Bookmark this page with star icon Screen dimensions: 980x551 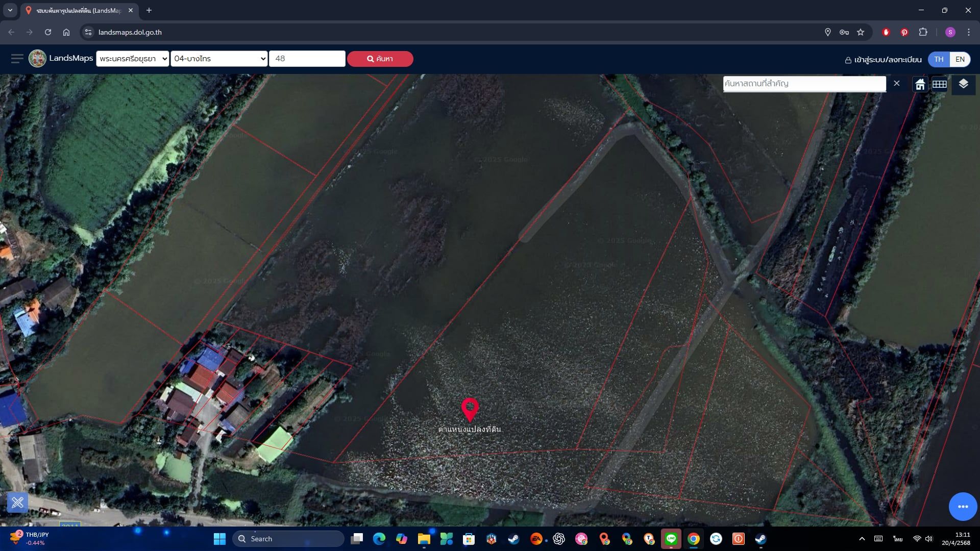point(861,32)
